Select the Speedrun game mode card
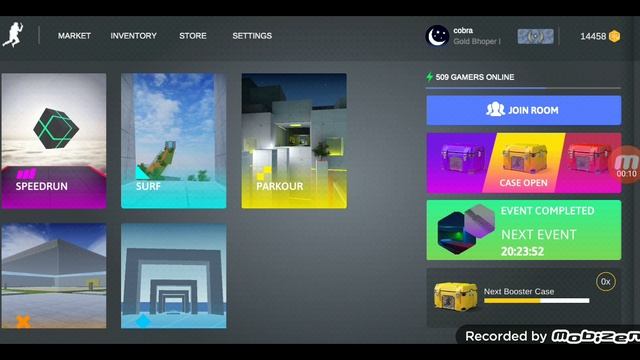Screen dimensions: 640x360 (x=54, y=141)
